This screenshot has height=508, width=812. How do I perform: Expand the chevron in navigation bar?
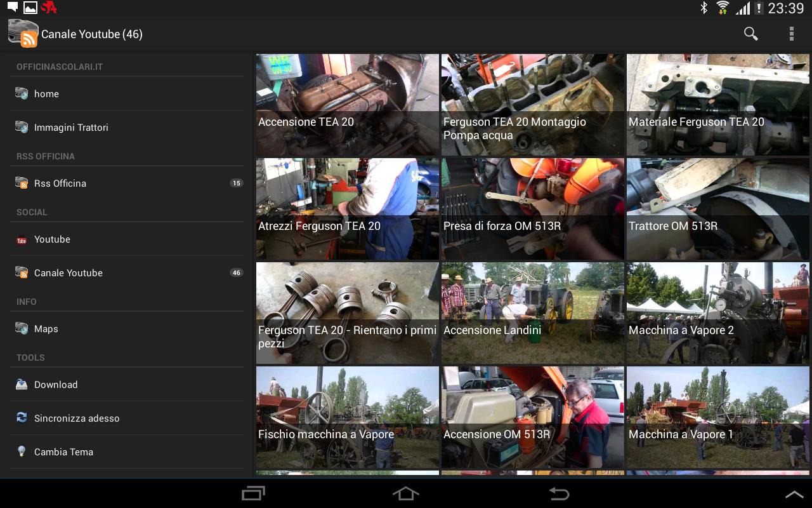[x=794, y=494]
